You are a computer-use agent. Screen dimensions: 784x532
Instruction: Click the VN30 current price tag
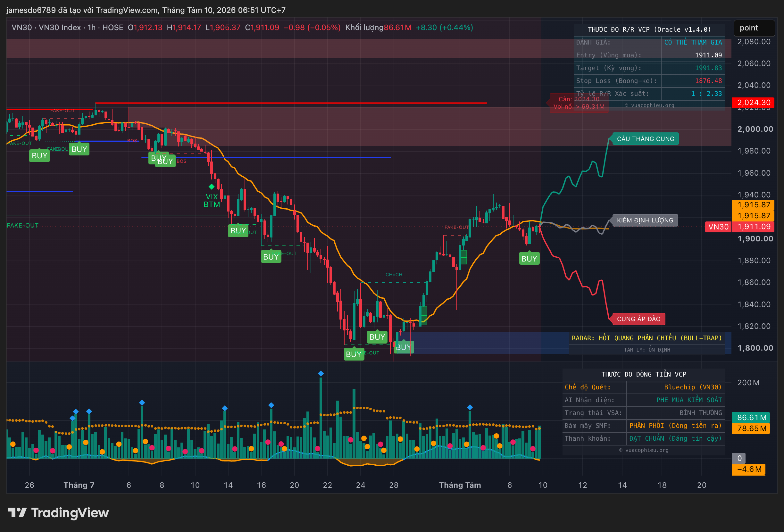[718, 227]
